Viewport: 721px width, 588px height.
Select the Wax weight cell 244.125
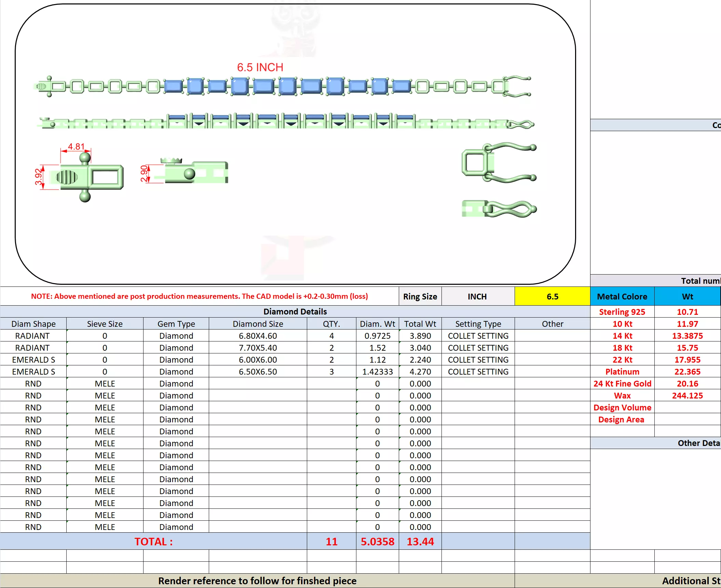687,395
